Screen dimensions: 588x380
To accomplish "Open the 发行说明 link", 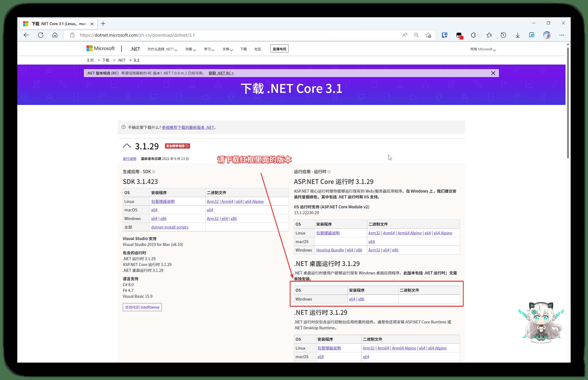I will (x=129, y=159).
